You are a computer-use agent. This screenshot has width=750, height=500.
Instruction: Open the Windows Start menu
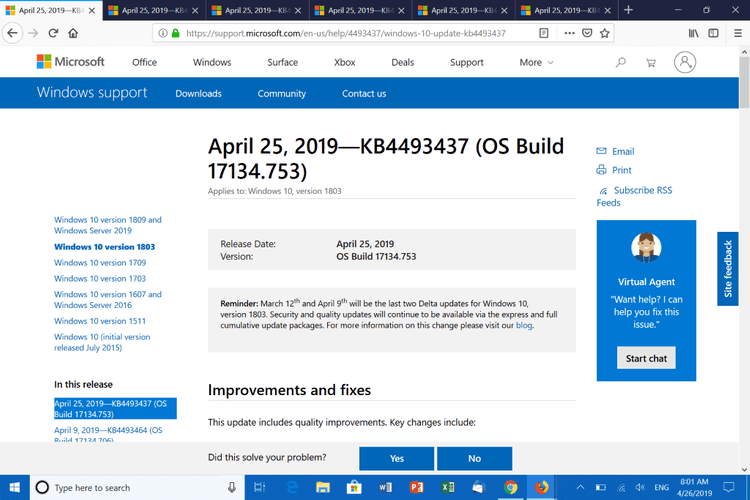coord(14,488)
